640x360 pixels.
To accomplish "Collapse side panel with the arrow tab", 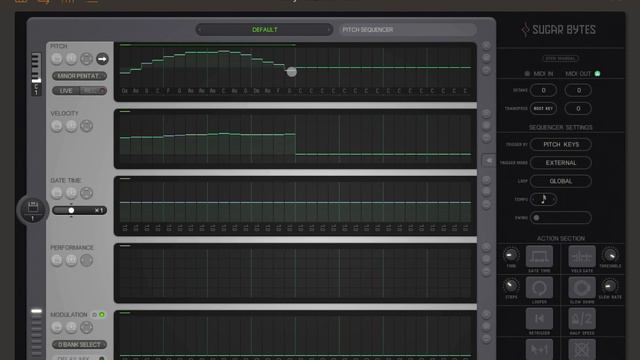I will click(x=489, y=160).
